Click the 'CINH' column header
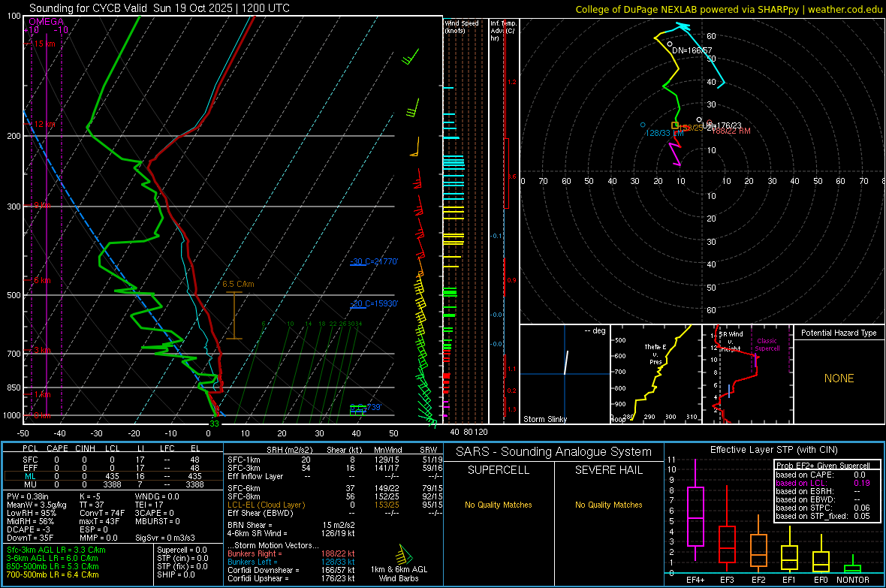This screenshot has width=886, height=588. pyautogui.click(x=85, y=448)
